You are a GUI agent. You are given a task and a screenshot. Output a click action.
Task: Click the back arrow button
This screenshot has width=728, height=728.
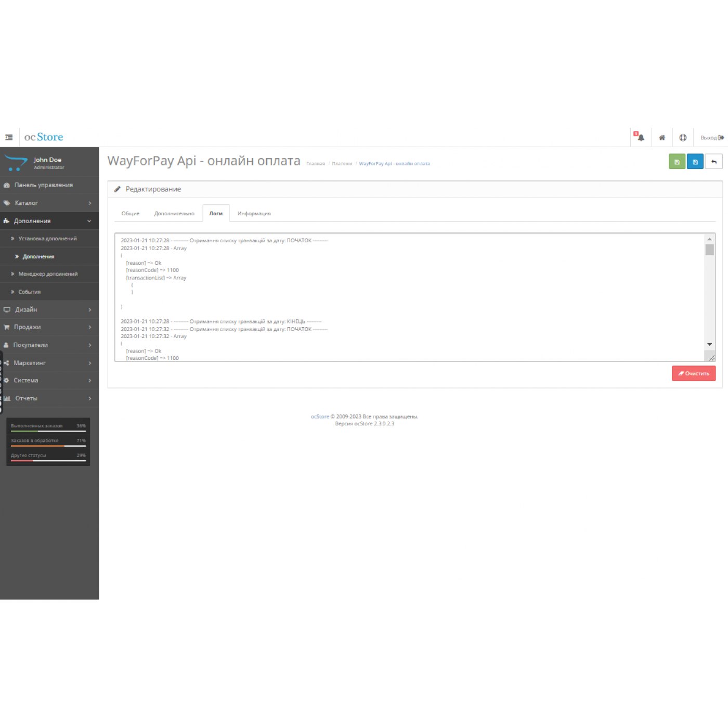click(714, 162)
